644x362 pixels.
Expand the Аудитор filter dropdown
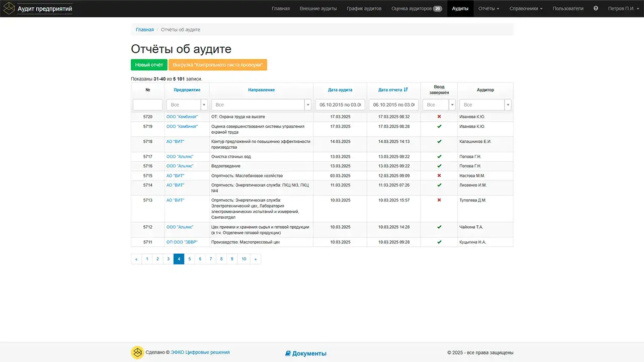(x=508, y=105)
